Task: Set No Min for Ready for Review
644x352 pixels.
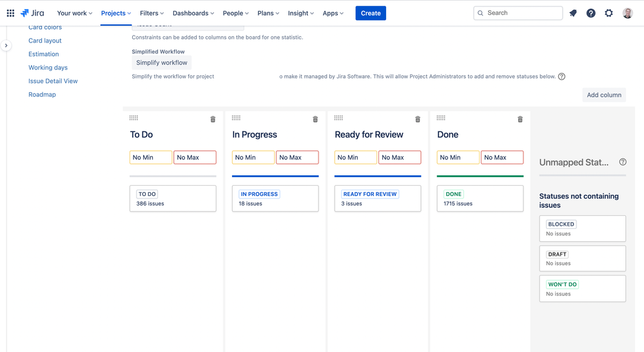Action: pyautogui.click(x=356, y=157)
